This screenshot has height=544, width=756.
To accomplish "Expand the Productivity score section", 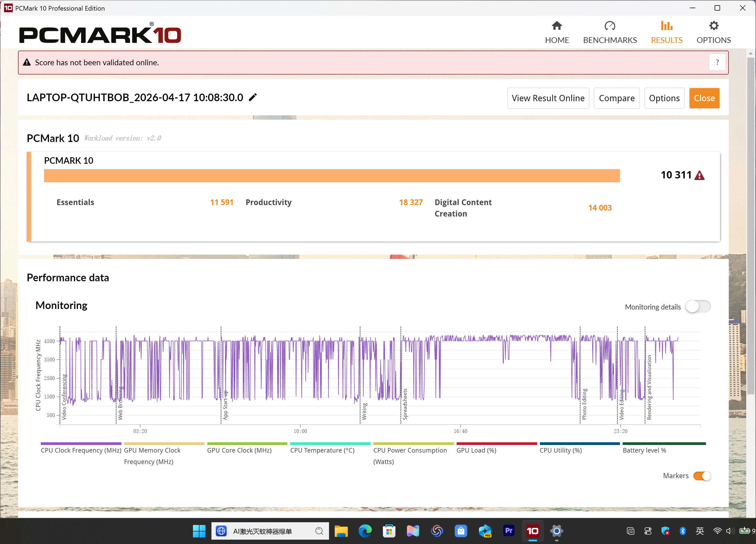I will [x=268, y=202].
